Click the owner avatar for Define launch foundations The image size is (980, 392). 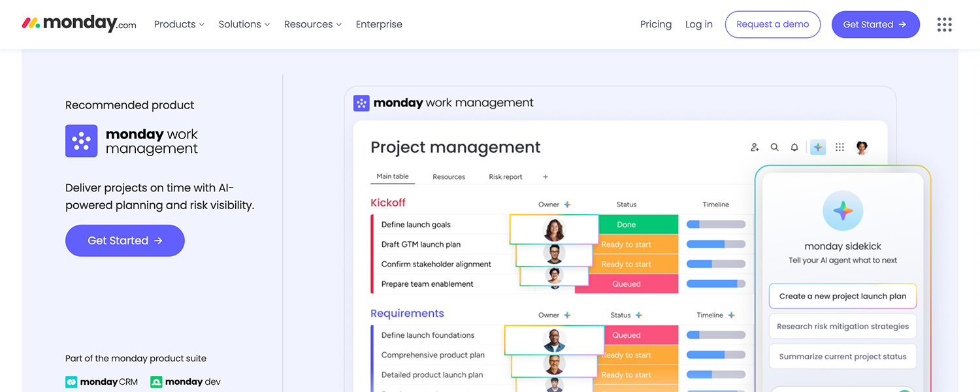coord(554,340)
